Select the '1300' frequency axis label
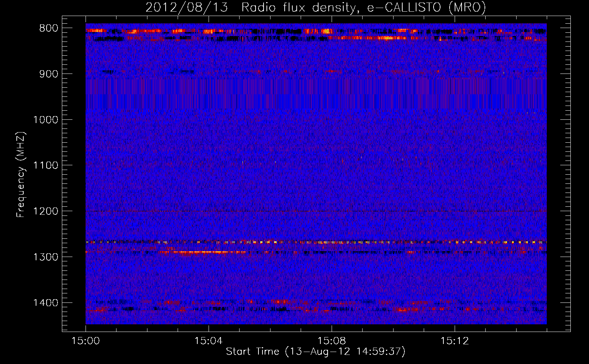 click(46, 257)
